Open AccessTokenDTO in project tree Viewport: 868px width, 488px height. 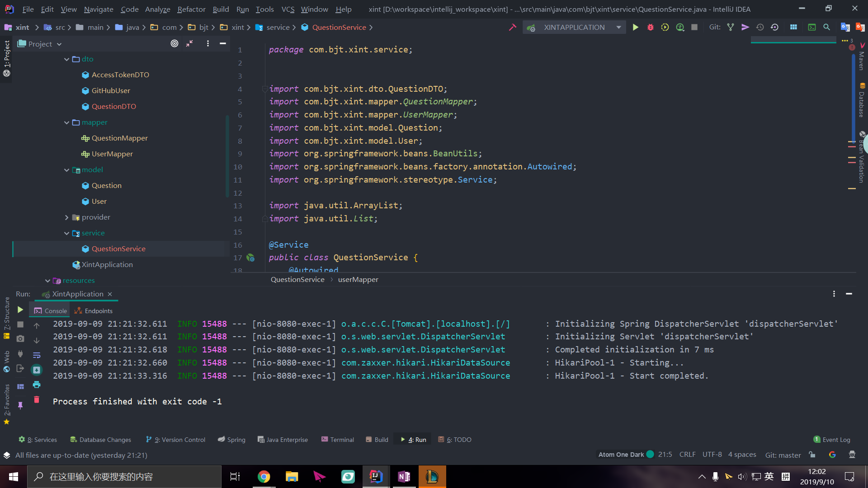click(120, 75)
